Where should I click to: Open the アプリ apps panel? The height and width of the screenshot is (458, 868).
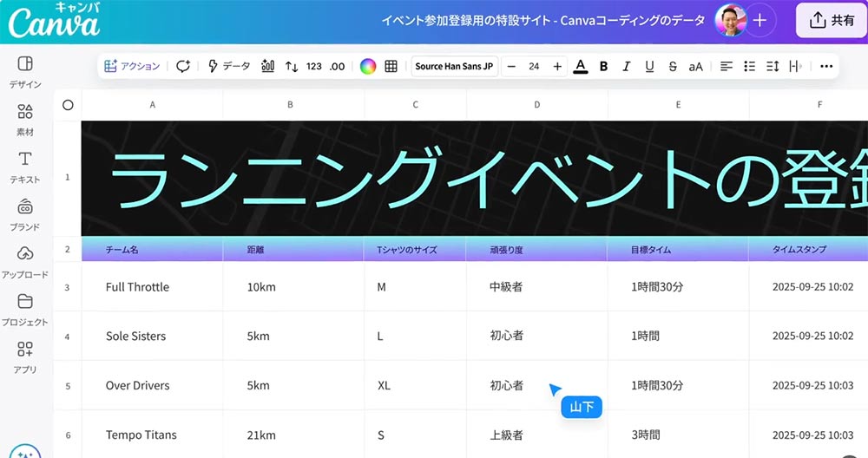pyautogui.click(x=25, y=356)
